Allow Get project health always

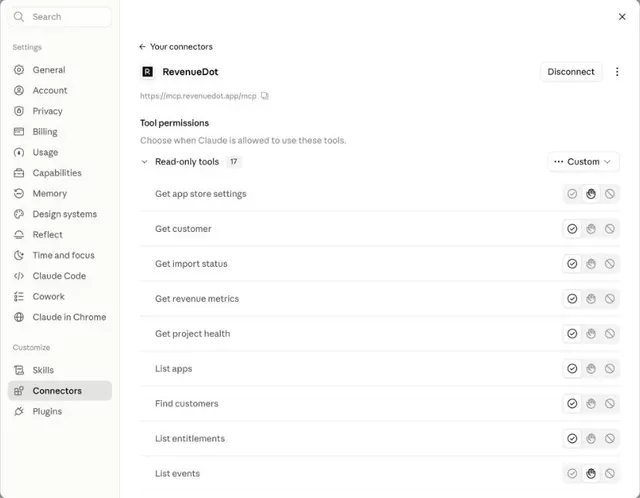tap(572, 334)
